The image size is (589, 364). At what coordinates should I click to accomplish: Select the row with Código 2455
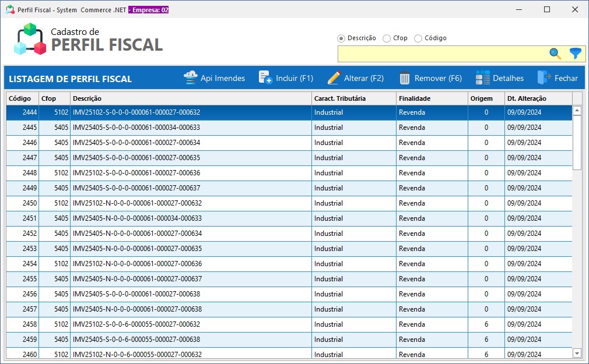pyautogui.click(x=175, y=279)
